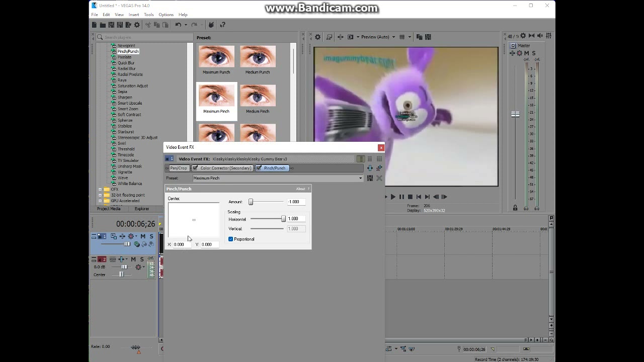The image size is (644, 362).
Task: Open the Insert menu
Action: coord(133,15)
